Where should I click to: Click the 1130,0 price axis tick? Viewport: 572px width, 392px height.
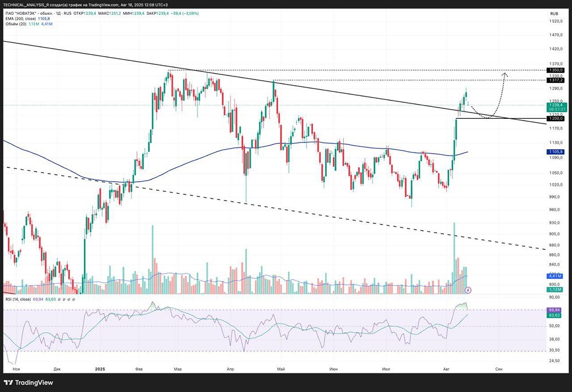pyautogui.click(x=555, y=143)
